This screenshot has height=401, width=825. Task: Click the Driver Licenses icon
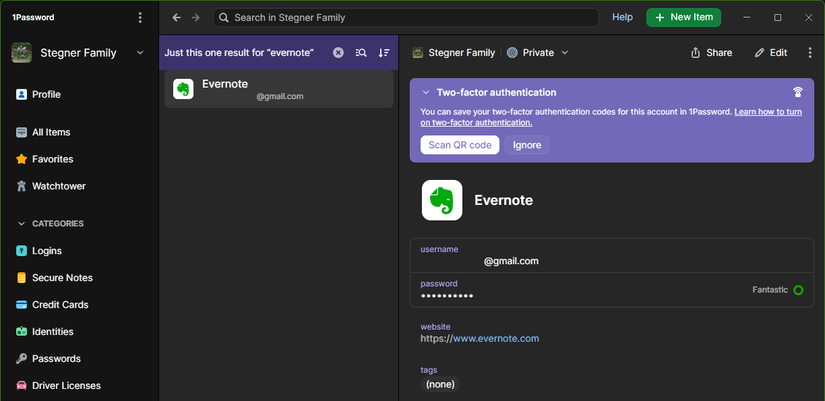click(x=21, y=385)
